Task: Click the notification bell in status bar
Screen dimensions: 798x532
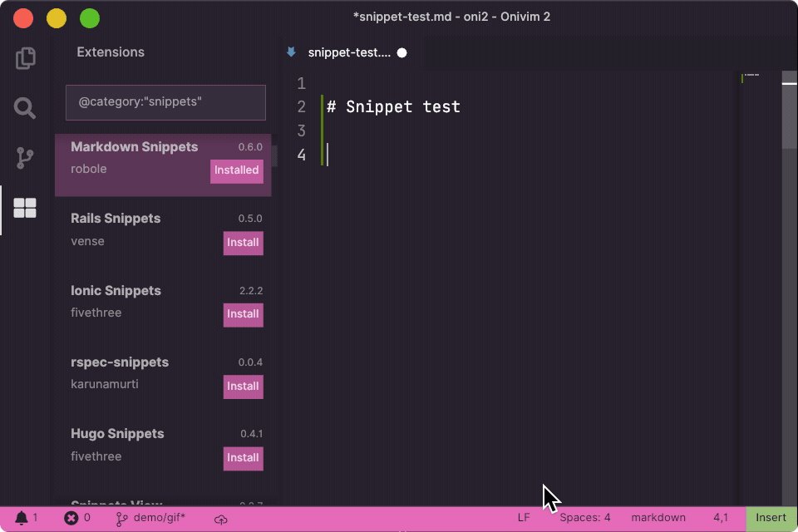Action: [x=22, y=518]
